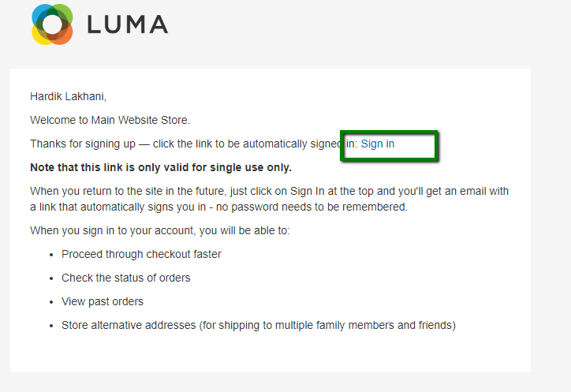Click the bullet before Store alternative addresses

point(51,326)
